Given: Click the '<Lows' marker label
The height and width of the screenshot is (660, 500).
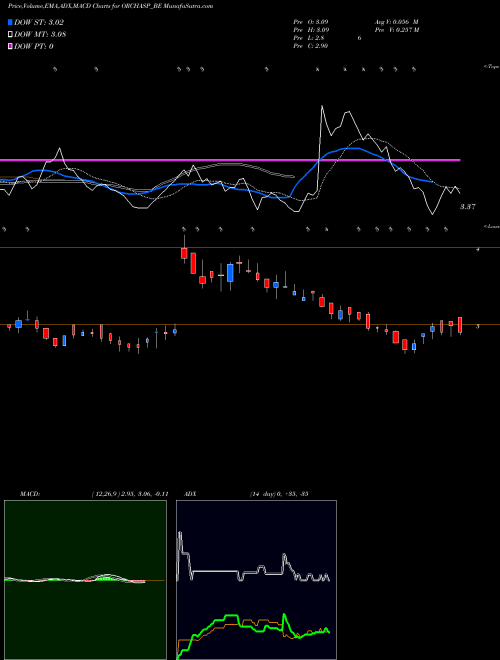Looking at the screenshot, I should [491, 226].
